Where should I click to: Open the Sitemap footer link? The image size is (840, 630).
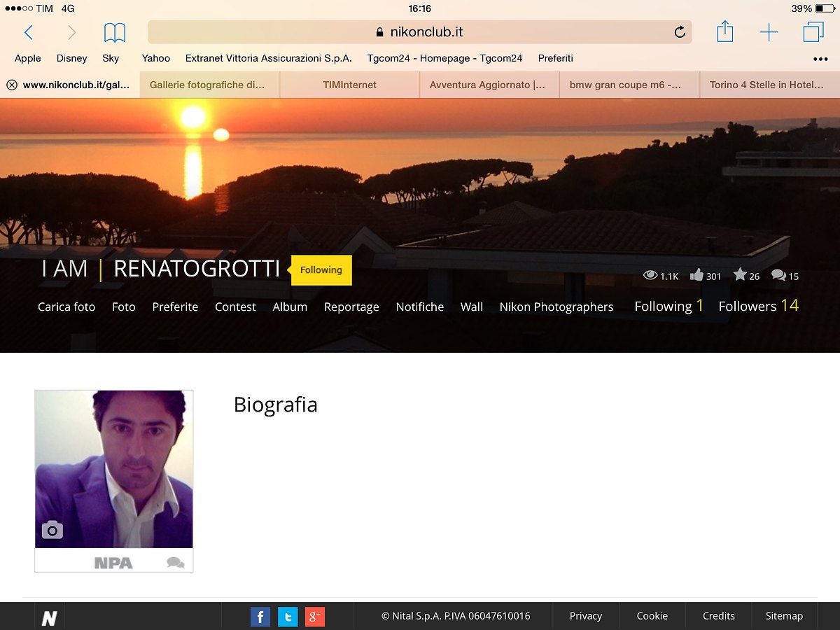click(x=784, y=616)
